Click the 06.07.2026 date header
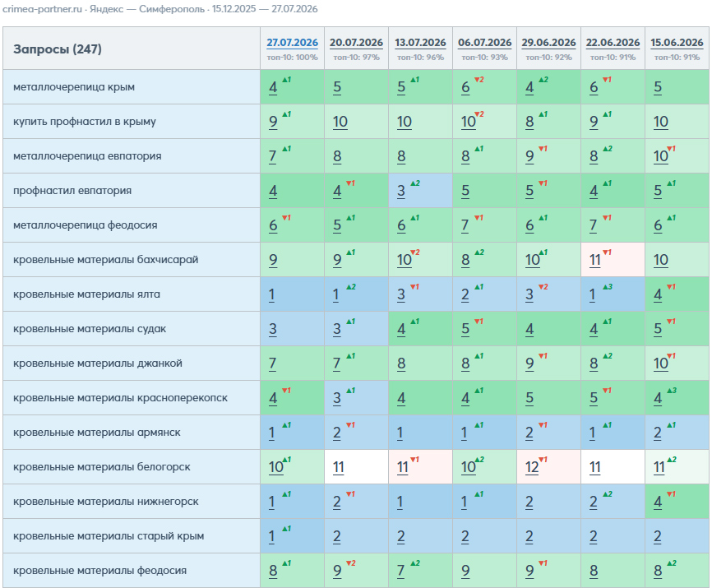Screen dimensions: 712x588 coord(484,43)
